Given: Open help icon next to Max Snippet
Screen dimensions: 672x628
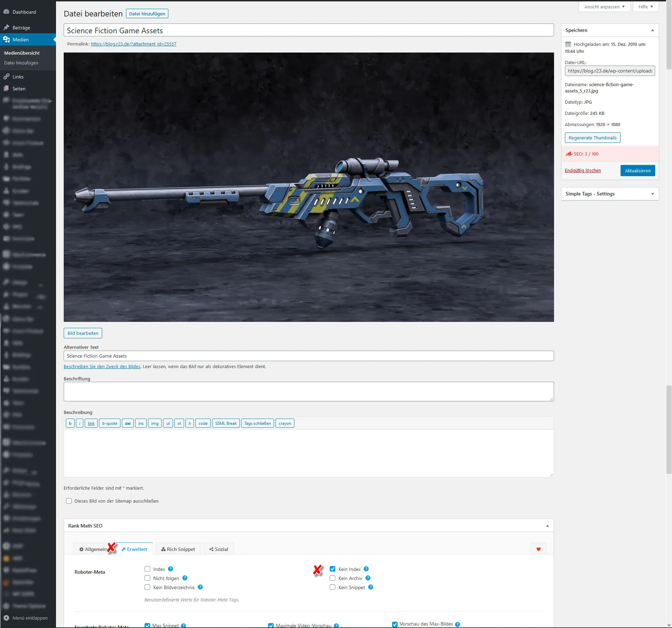Looking at the screenshot, I should pyautogui.click(x=183, y=625).
